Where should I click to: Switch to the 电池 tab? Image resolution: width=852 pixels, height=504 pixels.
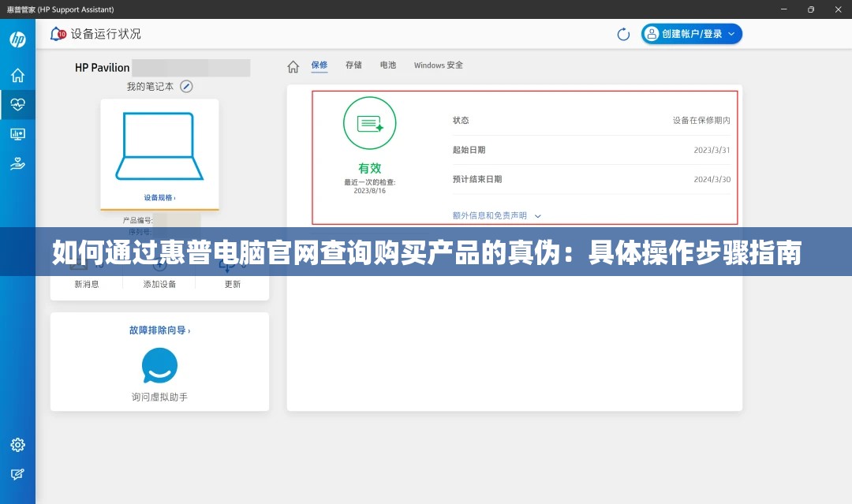388,65
